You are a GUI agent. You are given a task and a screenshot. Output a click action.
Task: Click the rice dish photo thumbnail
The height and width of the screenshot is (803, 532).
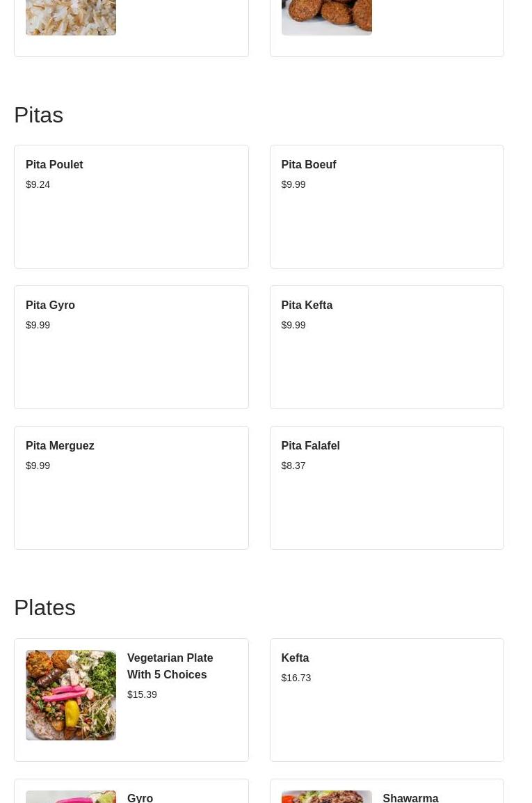[71, 17]
